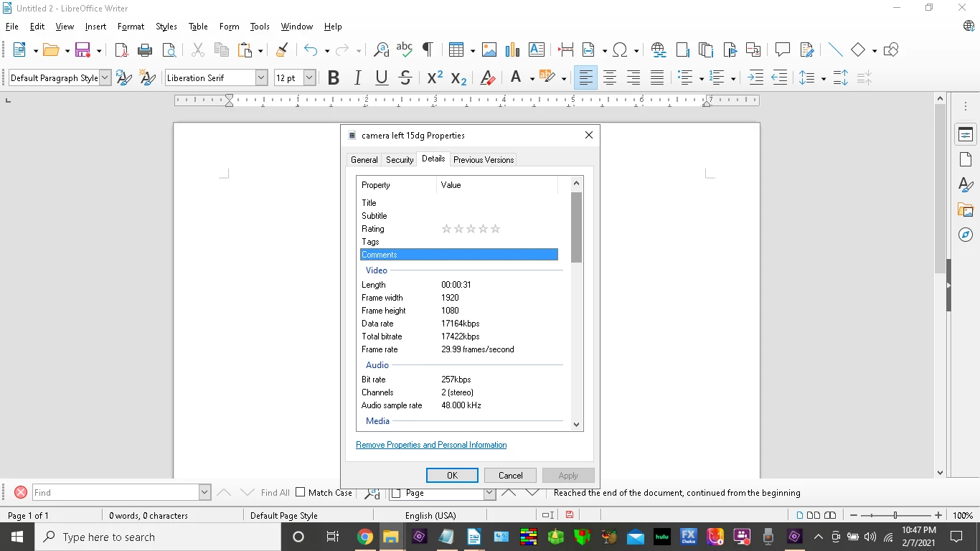Click the Save document icon
The height and width of the screenshot is (551, 980).
(x=83, y=50)
